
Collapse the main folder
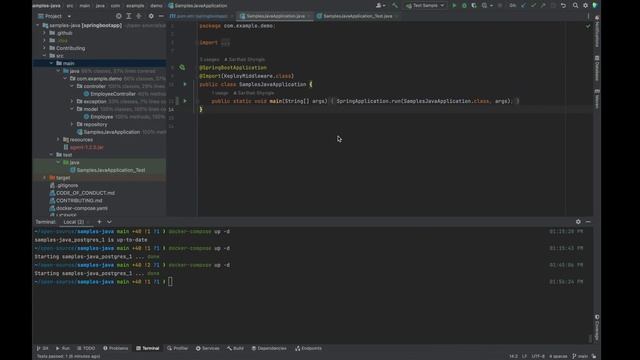(51, 63)
